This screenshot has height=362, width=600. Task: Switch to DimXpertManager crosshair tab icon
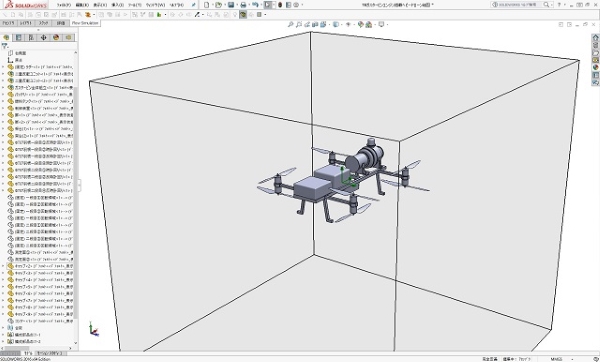44,38
